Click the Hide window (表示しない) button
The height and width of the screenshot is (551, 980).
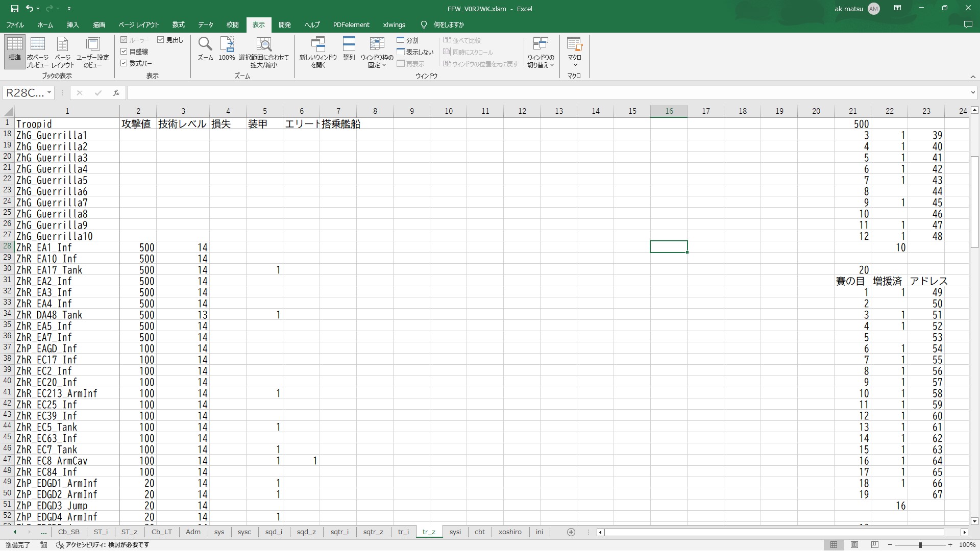pyautogui.click(x=415, y=52)
